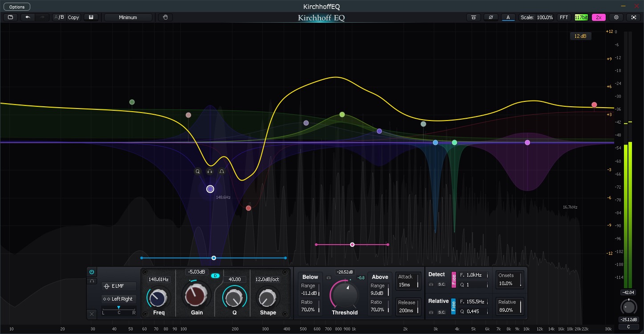Toggle the pink Detect Free button
This screenshot has height=334, width=644.
[454, 279]
